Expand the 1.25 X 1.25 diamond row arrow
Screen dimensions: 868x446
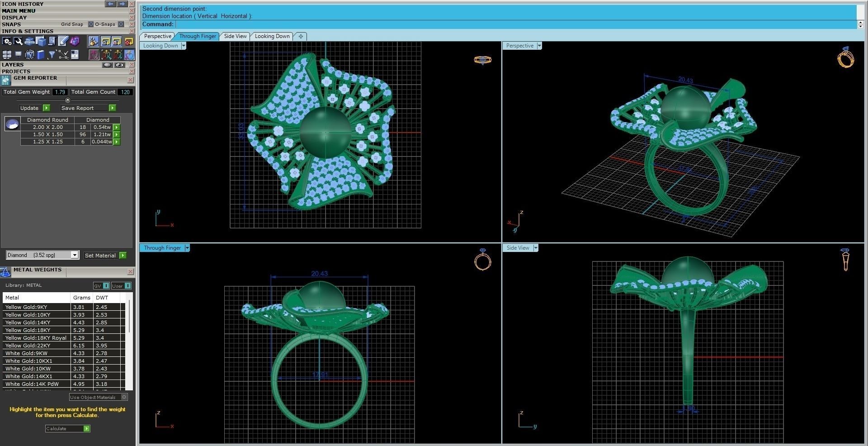tap(117, 142)
